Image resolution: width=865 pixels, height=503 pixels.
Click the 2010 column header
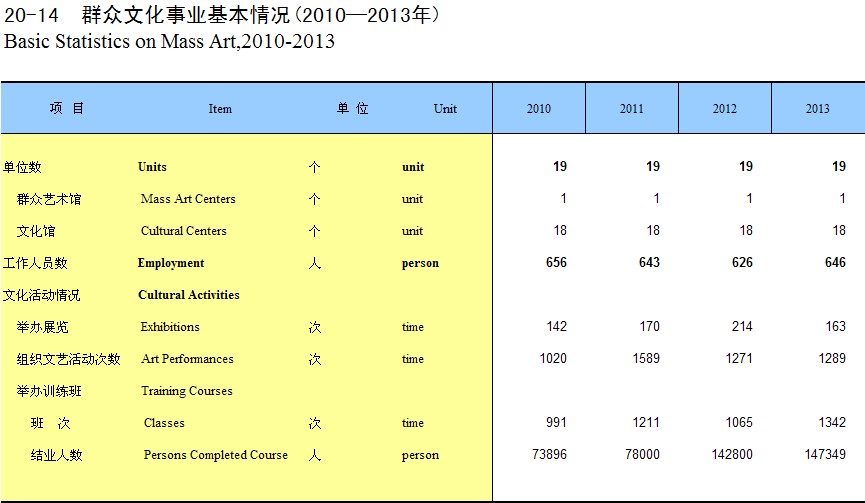pos(538,109)
